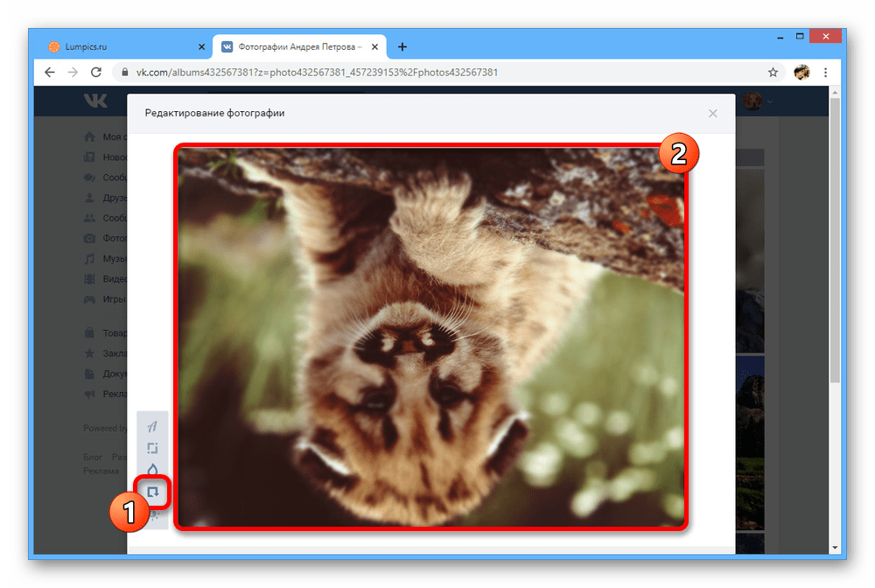
Task: Open communities via the group icon
Action: tap(89, 218)
